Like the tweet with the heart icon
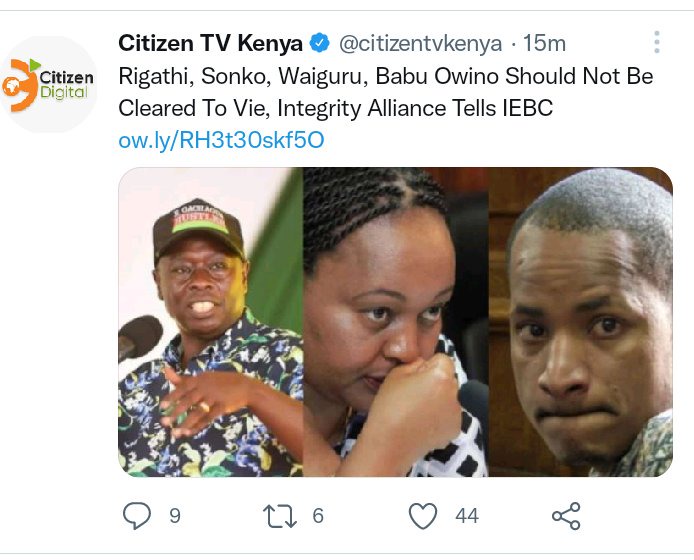This screenshot has width=694, height=560. point(423,516)
